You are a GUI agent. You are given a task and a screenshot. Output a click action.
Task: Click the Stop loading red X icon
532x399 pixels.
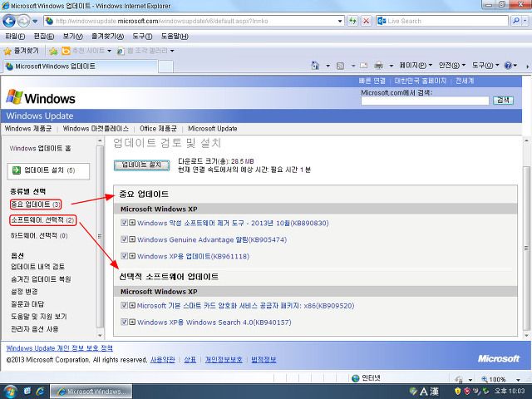366,21
